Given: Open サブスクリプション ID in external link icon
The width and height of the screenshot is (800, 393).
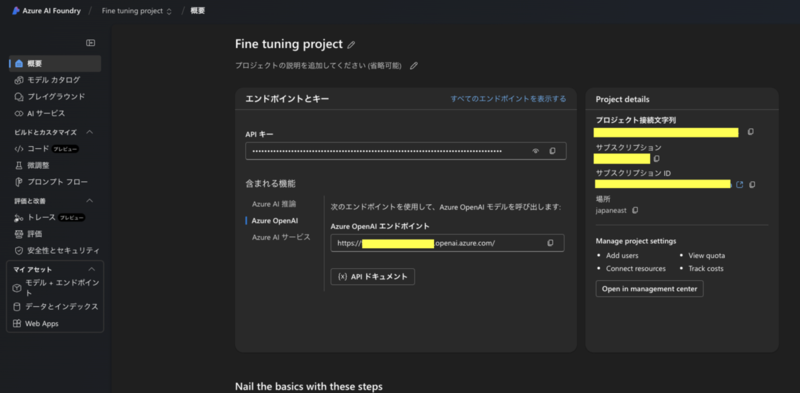Looking at the screenshot, I should tap(739, 184).
